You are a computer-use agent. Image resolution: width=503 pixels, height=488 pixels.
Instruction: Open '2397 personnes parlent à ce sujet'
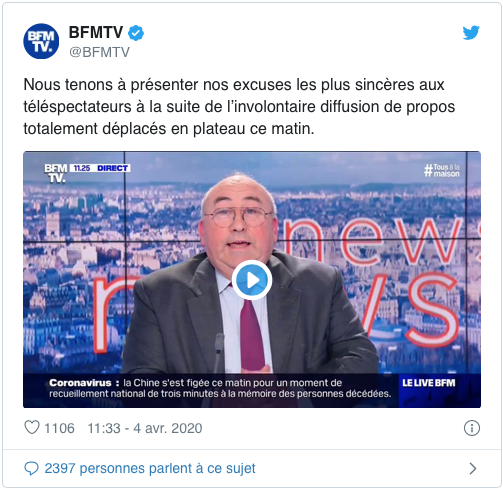(x=150, y=468)
